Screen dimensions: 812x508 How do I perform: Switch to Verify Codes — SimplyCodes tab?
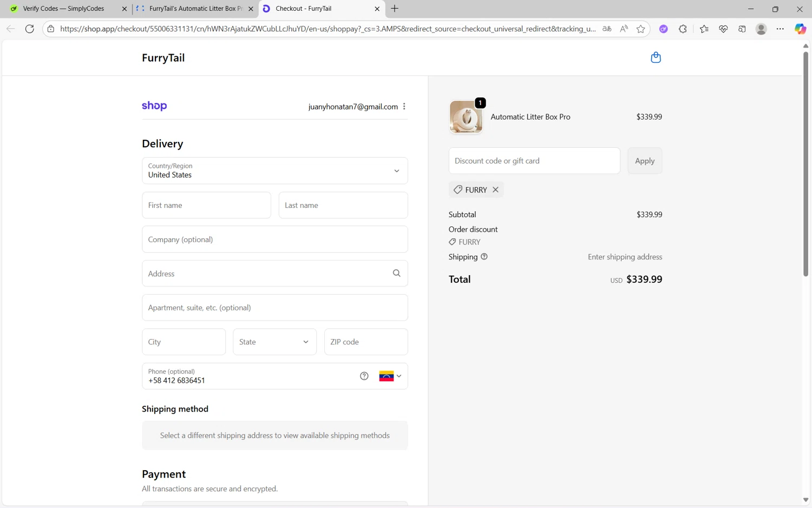(64, 9)
